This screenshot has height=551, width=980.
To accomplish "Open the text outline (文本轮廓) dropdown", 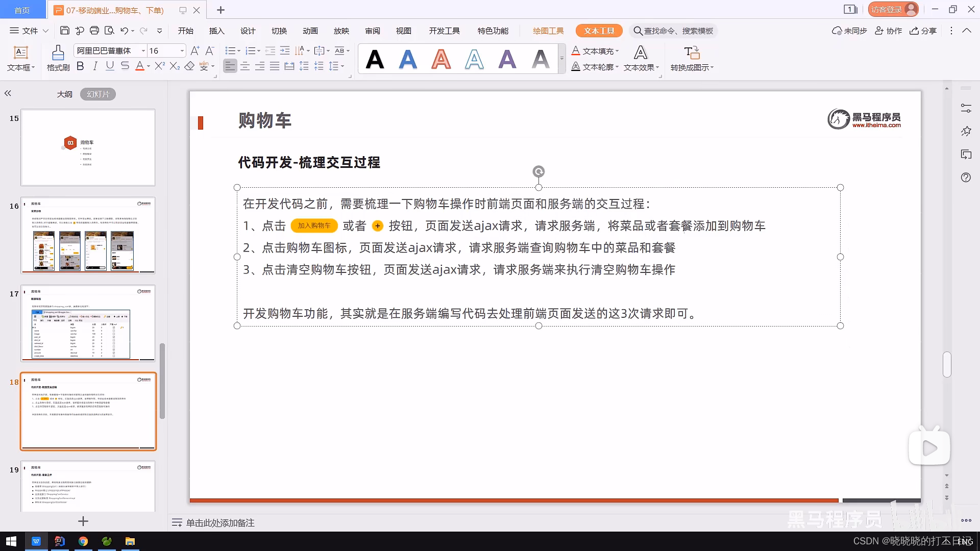I will coord(595,67).
